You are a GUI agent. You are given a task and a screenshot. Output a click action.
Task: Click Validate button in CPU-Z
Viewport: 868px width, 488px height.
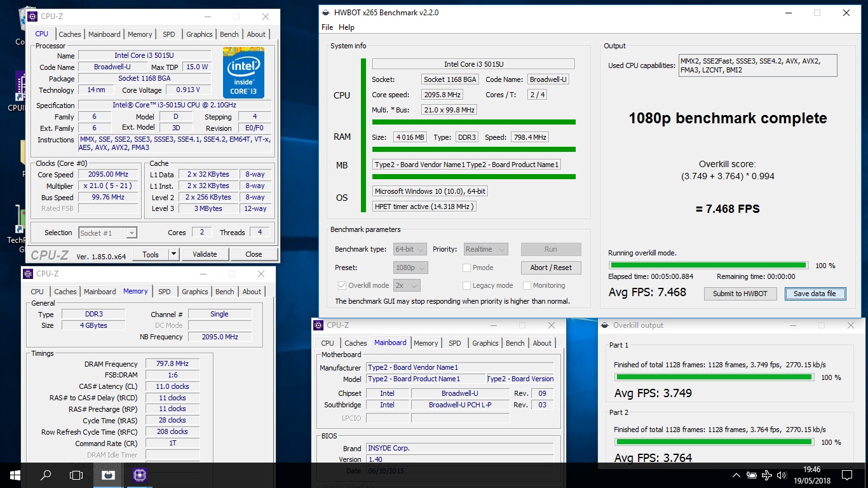click(x=205, y=254)
